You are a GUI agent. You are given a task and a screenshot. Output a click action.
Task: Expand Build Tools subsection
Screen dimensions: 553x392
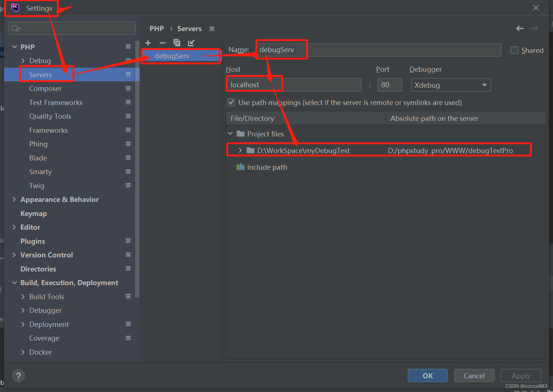23,297
